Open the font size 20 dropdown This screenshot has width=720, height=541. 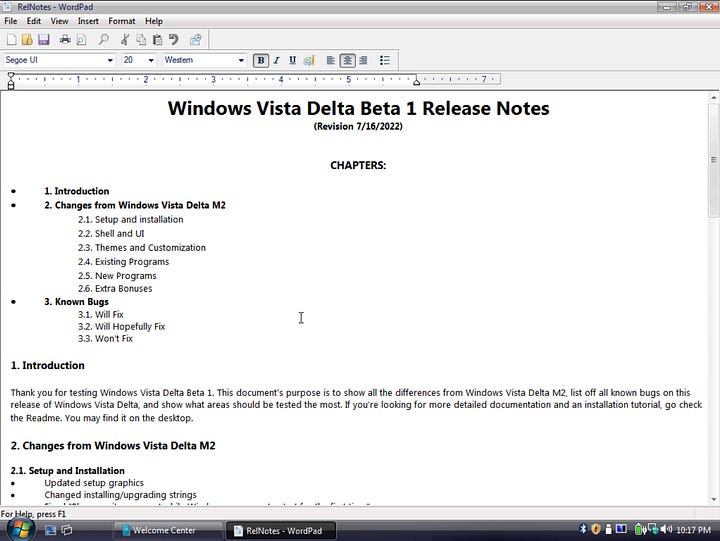tap(151, 60)
